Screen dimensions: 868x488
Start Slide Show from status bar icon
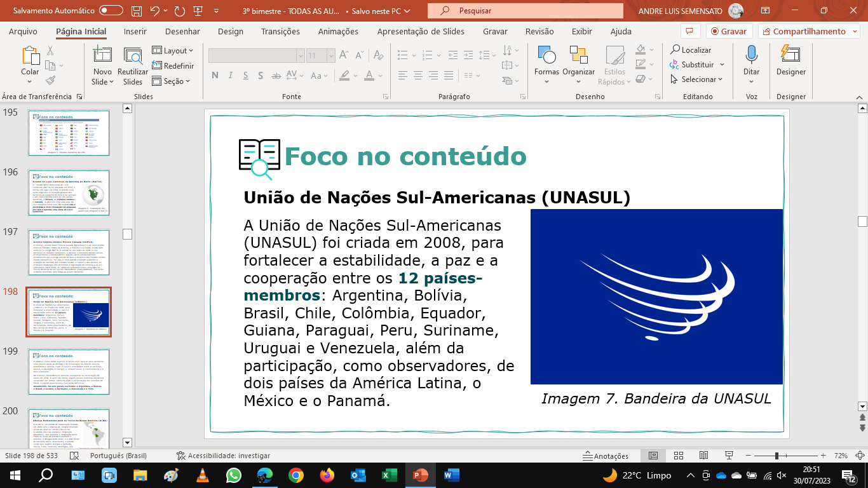coord(729,456)
